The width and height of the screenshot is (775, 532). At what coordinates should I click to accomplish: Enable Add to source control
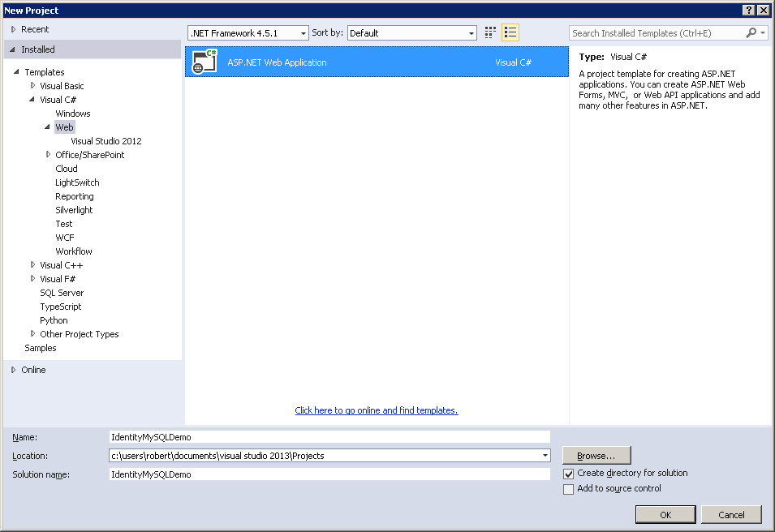coord(568,488)
